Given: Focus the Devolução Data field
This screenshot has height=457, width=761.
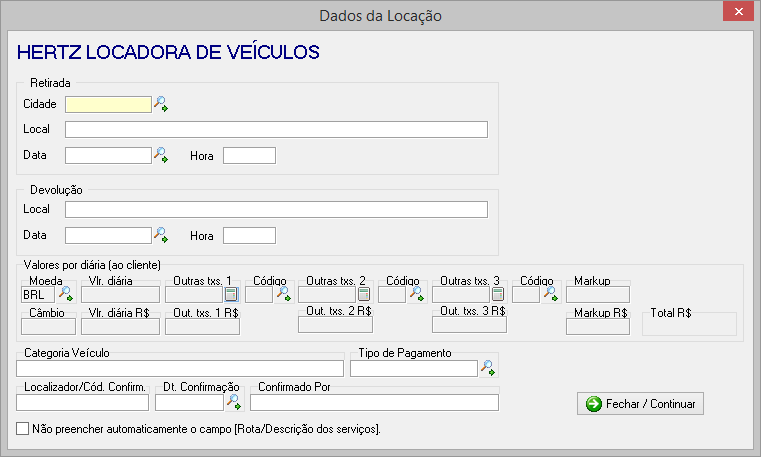Looking at the screenshot, I should [108, 235].
